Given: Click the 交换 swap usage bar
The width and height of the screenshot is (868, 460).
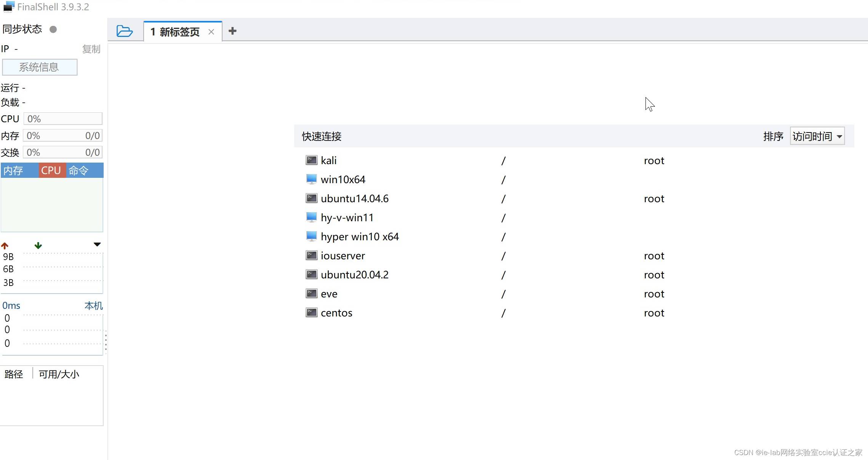Looking at the screenshot, I should [63, 152].
